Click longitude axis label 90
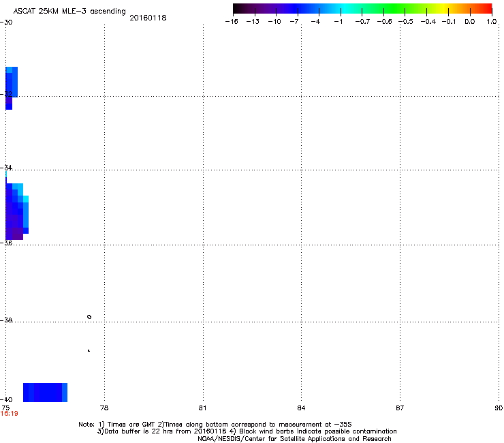The width and height of the screenshot is (504, 443). [499, 408]
